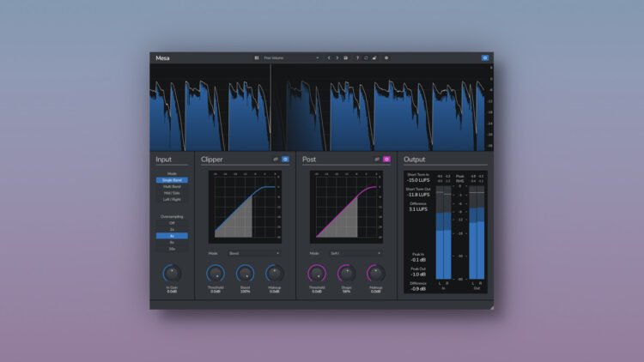Set oversampling to Off
This screenshot has width=644, height=362.
(x=172, y=223)
